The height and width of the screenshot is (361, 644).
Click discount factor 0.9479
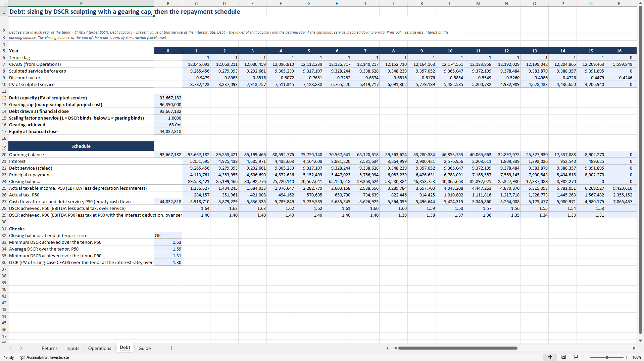pyautogui.click(x=196, y=78)
